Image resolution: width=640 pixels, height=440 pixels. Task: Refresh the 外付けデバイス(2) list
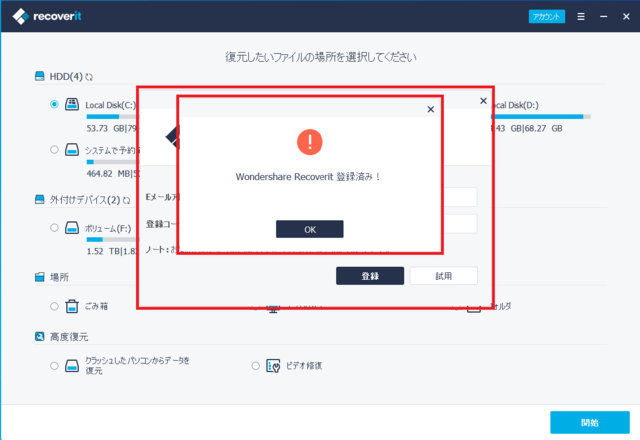point(127,200)
